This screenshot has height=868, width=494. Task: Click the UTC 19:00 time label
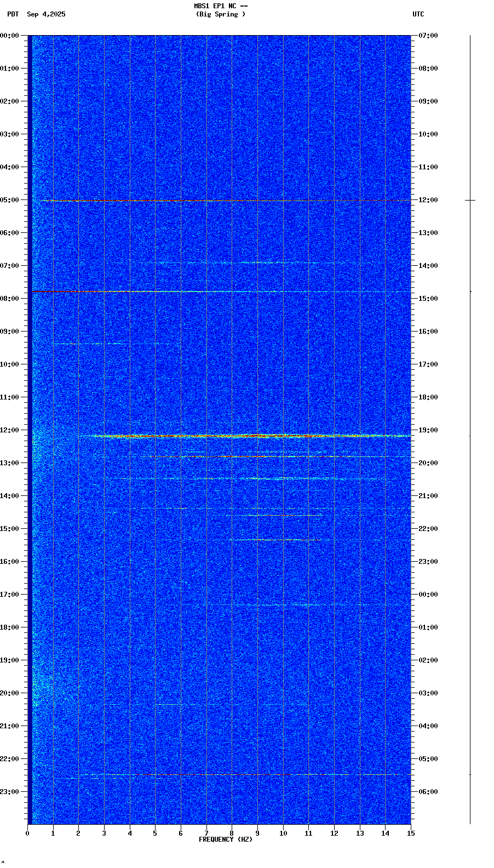click(x=428, y=430)
